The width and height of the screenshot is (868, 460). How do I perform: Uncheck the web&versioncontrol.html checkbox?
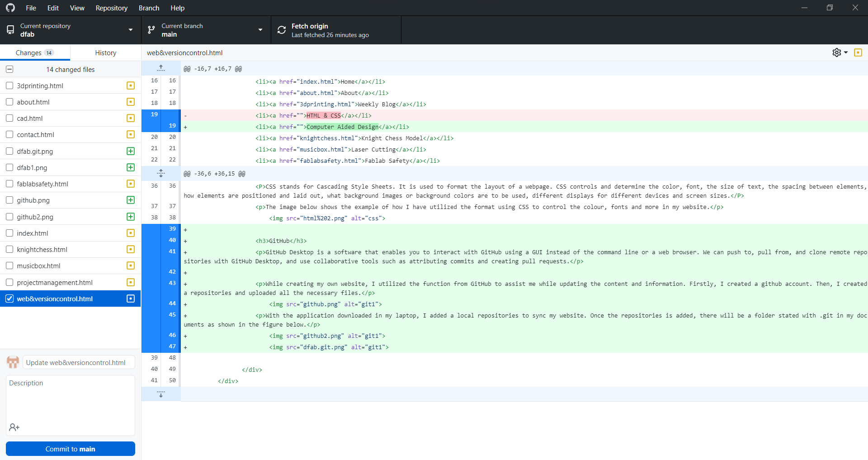(9, 299)
